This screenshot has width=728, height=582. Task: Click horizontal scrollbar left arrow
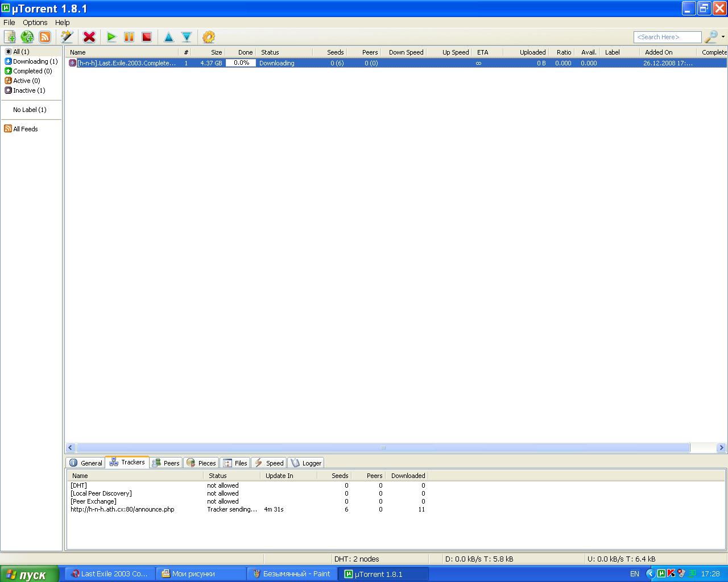71,448
